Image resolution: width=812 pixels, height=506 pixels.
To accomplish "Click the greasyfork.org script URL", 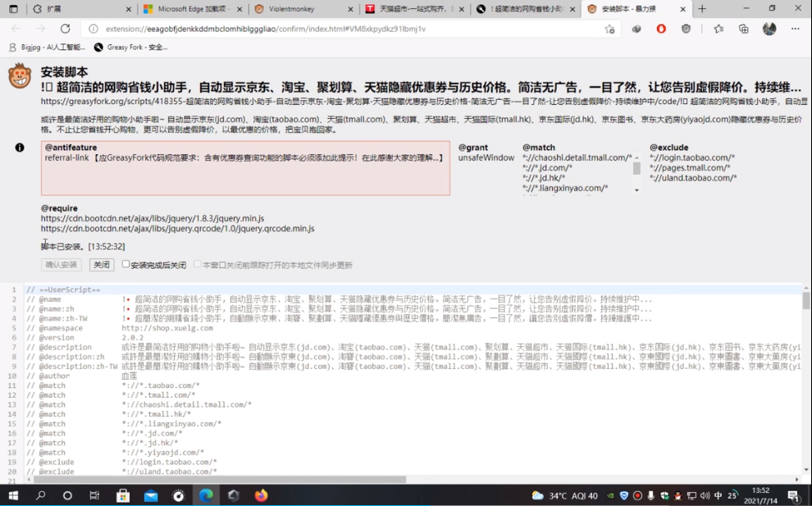I will click(423, 102).
